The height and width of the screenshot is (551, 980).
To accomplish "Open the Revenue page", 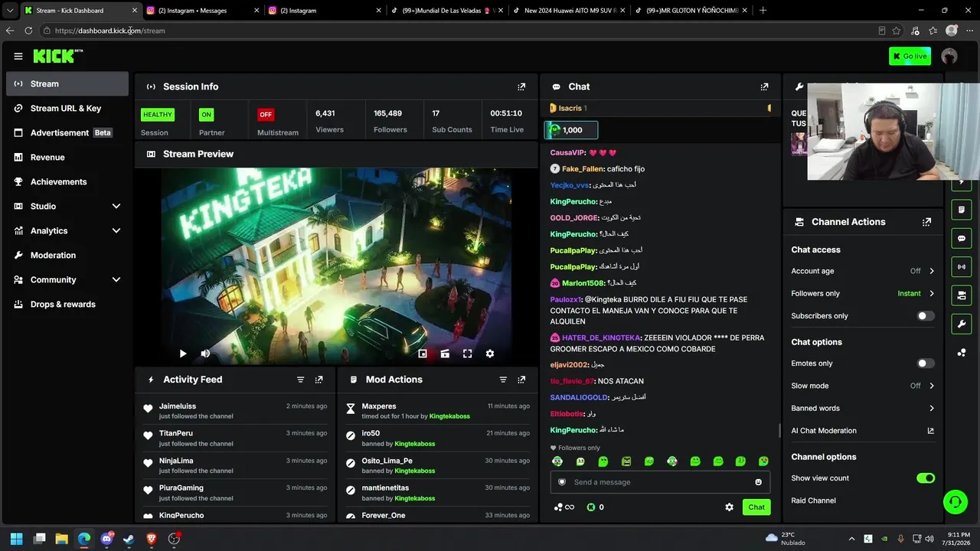I will coord(67,158).
